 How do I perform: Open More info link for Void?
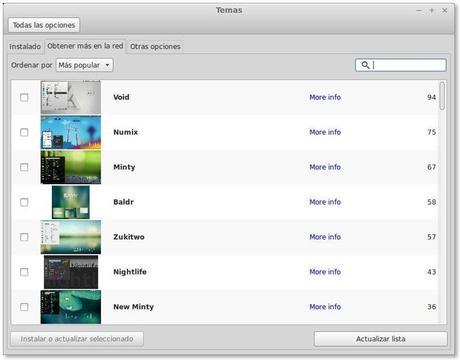coord(325,97)
